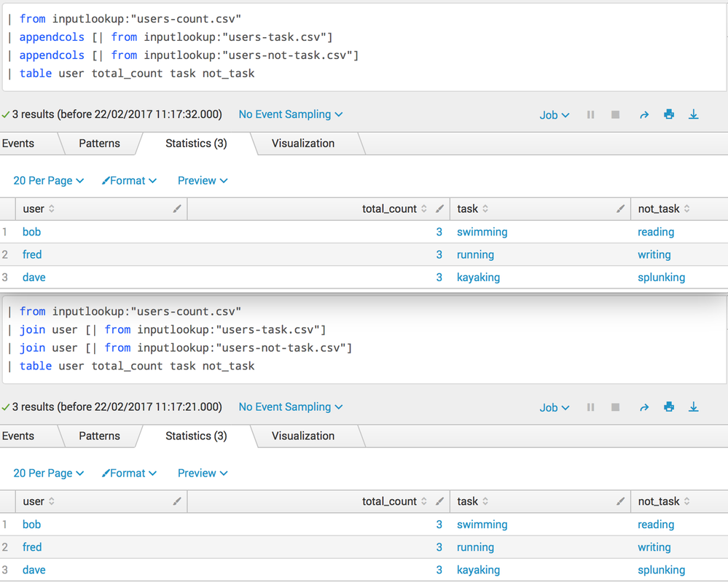Expand No Event Sampling menu in the join search

(290, 407)
